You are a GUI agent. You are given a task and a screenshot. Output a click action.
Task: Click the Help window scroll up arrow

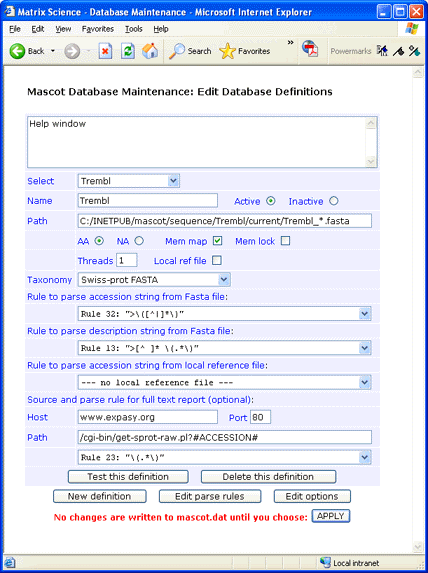point(371,123)
